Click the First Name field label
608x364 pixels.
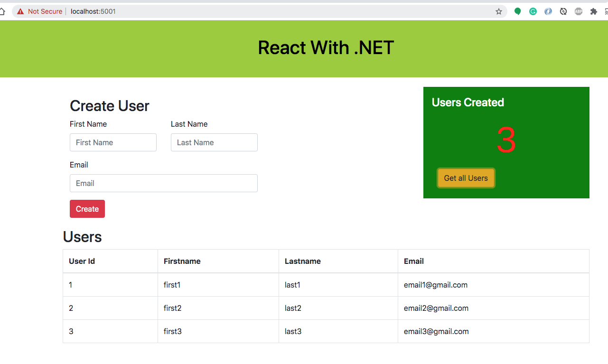click(x=88, y=124)
